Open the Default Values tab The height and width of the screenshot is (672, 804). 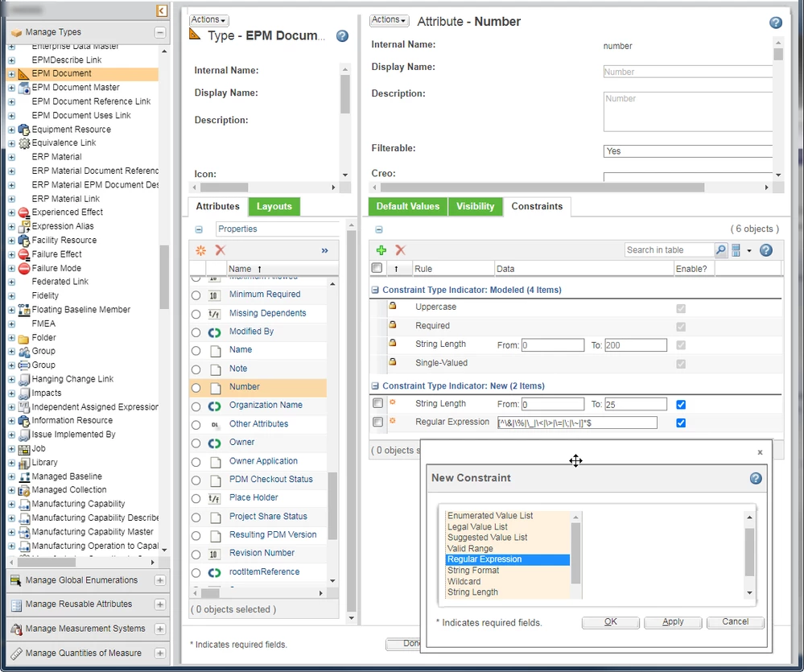(x=408, y=207)
